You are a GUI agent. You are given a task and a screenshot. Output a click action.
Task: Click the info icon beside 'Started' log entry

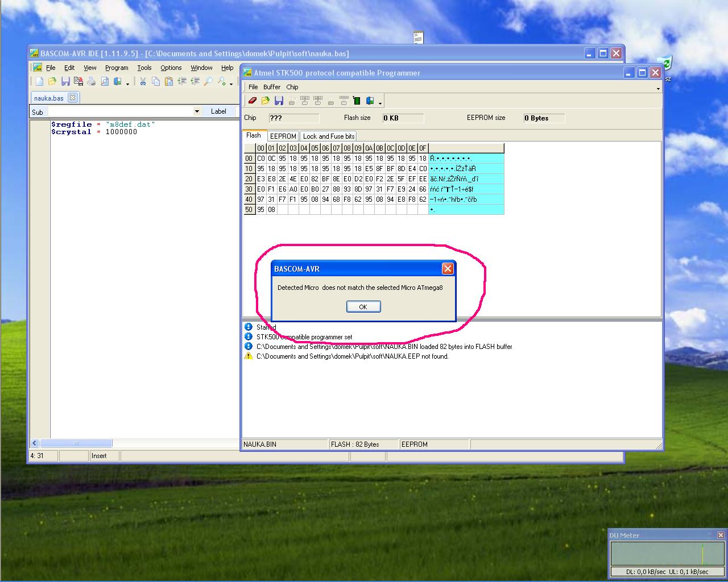[248, 327]
